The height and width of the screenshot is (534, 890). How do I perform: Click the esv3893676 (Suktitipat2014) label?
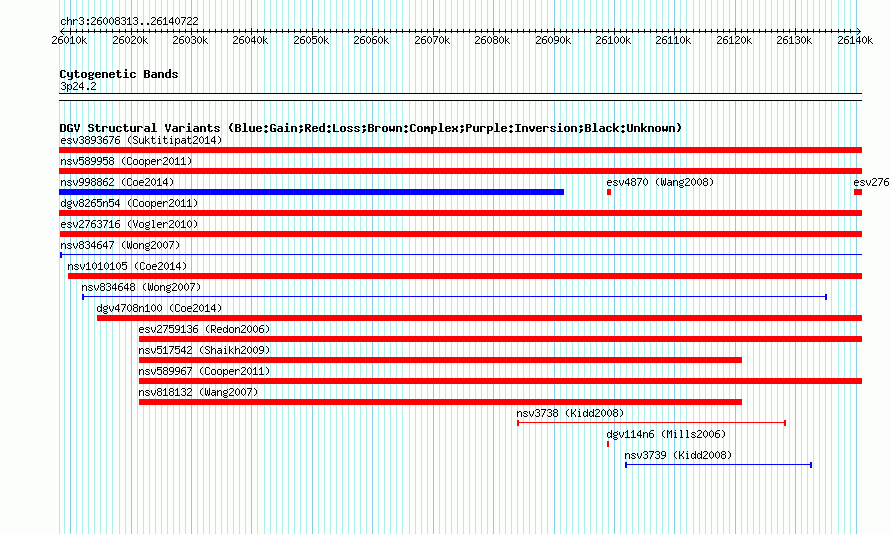click(141, 140)
